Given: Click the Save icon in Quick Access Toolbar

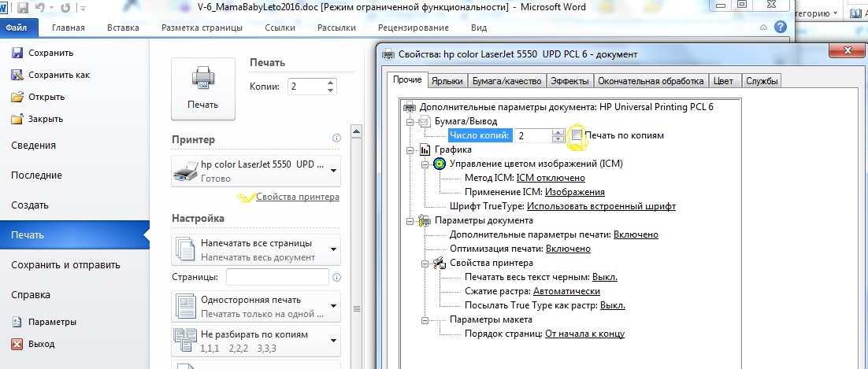Looking at the screenshot, I should point(22,9).
